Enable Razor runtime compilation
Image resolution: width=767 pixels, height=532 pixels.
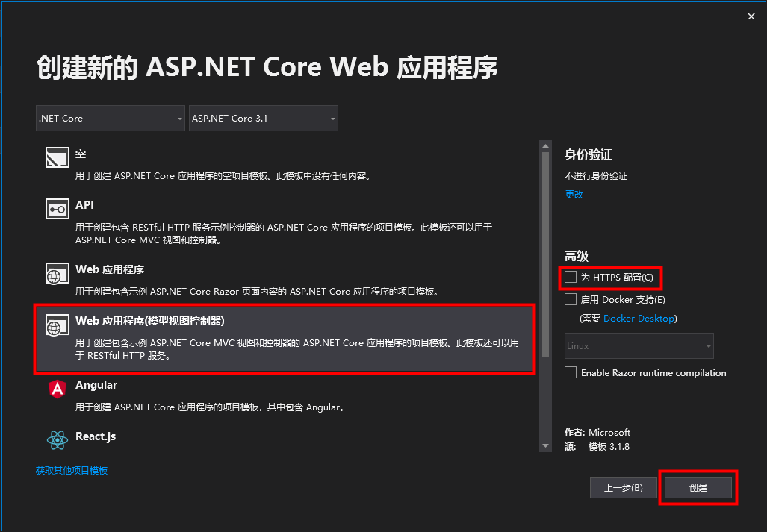[570, 372]
